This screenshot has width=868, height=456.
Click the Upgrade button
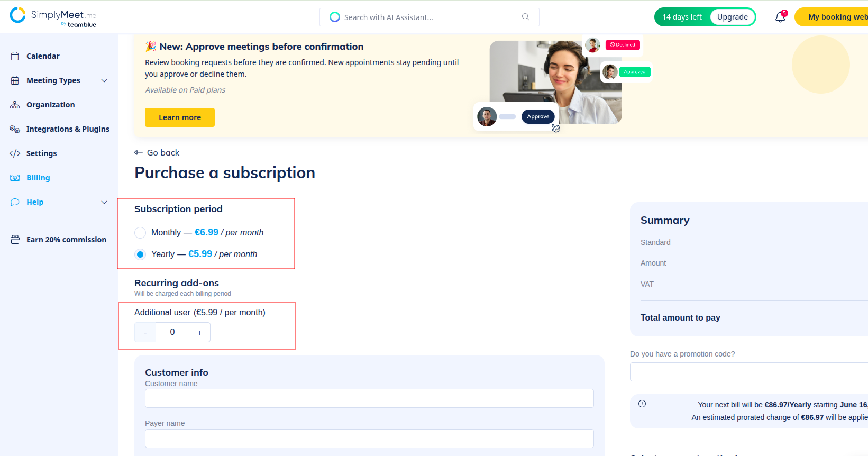pyautogui.click(x=732, y=17)
